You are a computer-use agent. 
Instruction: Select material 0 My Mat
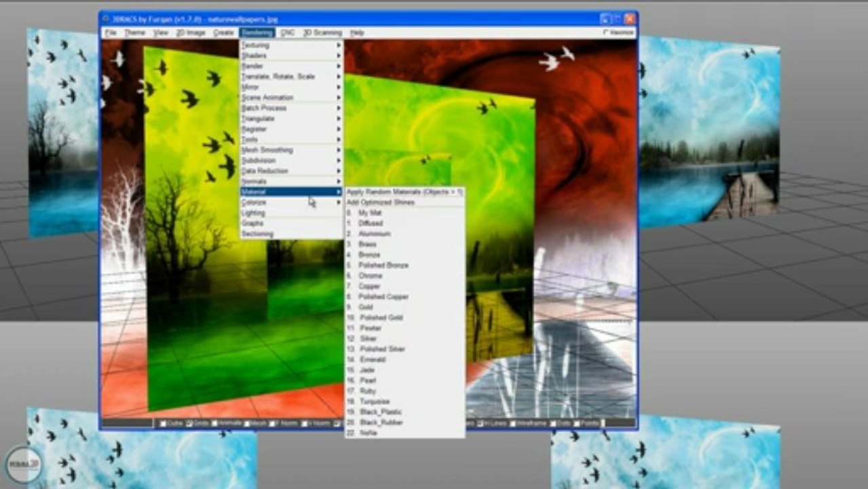pos(404,213)
